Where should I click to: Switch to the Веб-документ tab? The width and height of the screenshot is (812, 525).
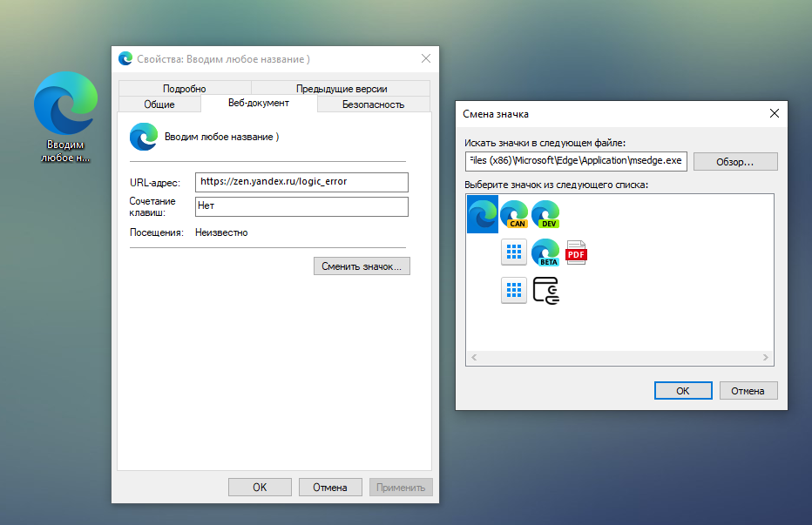coord(259,103)
